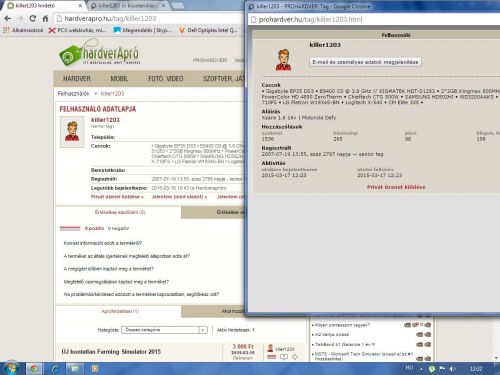Click killer1203 username on hardverapro profile
Viewport: 500px width, 375px height.
(x=105, y=120)
